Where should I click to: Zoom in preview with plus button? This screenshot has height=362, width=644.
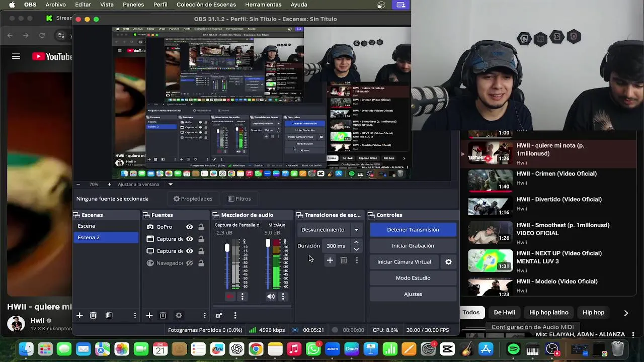109,185
